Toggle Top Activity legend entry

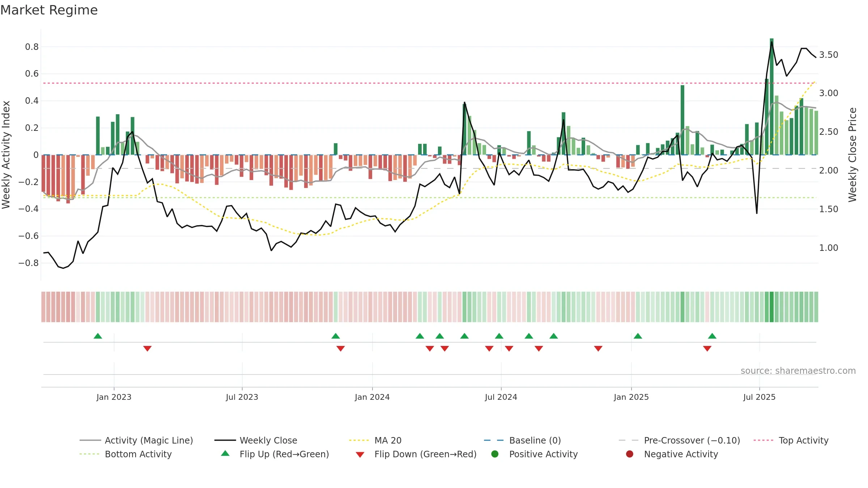[x=791, y=440]
